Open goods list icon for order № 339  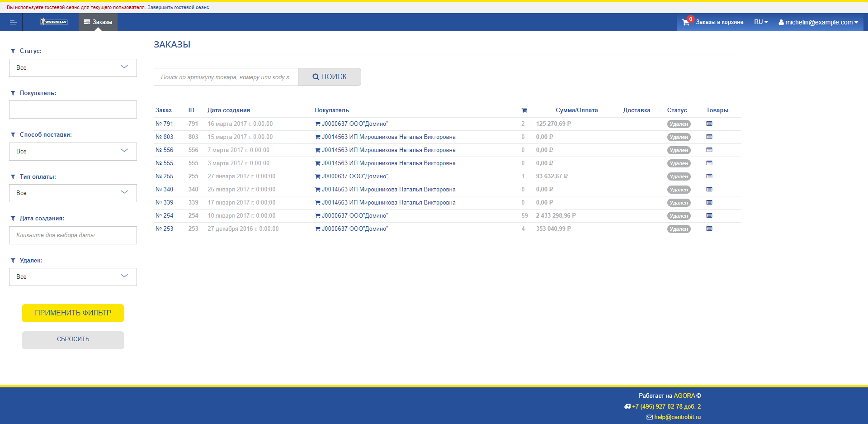click(709, 202)
